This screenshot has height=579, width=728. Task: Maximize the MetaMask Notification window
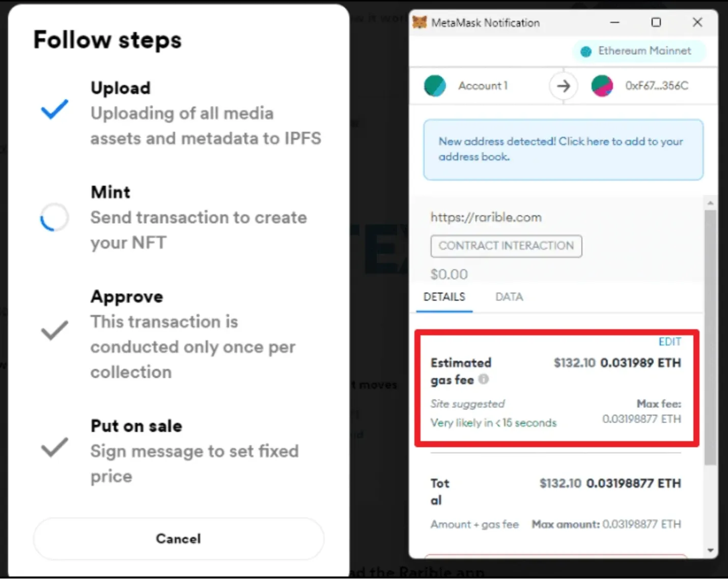click(x=656, y=22)
